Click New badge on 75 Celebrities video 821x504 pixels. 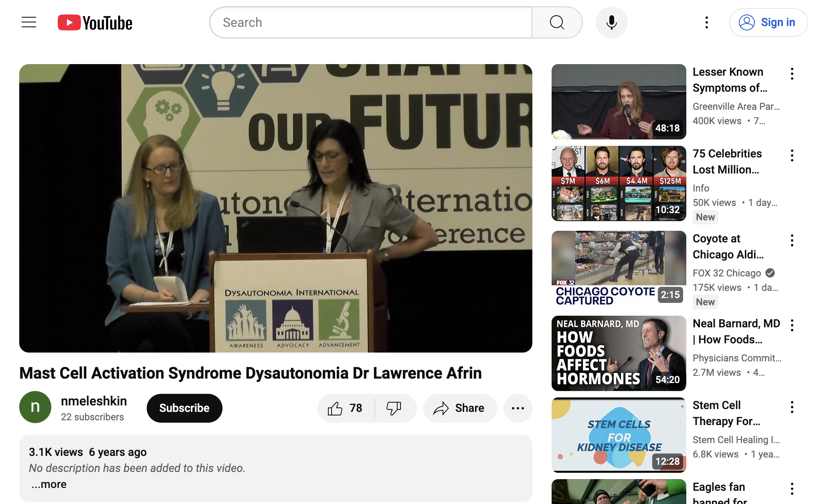point(705,217)
